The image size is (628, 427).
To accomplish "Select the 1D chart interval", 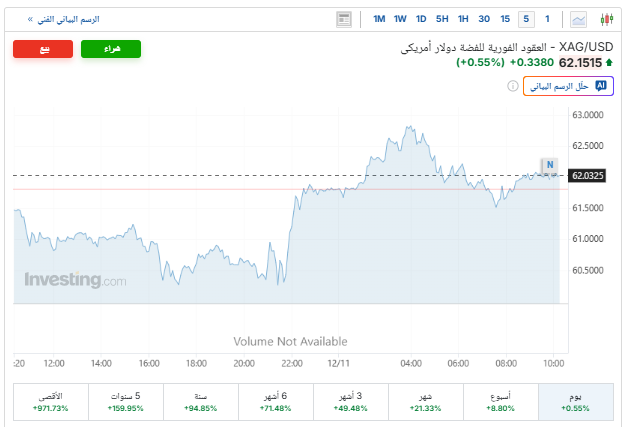I will pos(421,19).
